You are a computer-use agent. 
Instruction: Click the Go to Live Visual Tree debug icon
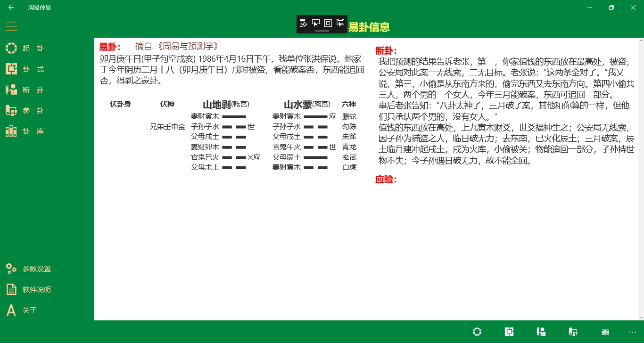tap(303, 23)
